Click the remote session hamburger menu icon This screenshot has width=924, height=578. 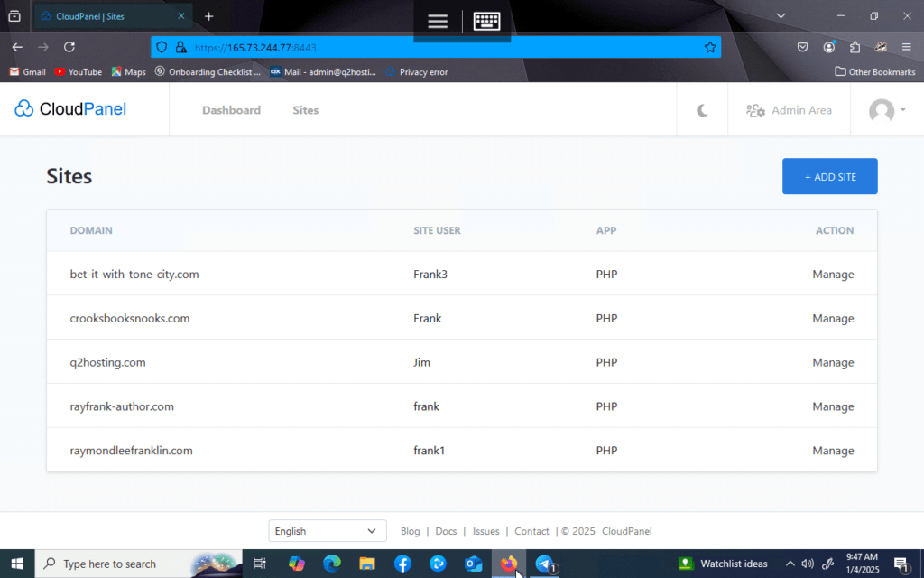pos(438,22)
